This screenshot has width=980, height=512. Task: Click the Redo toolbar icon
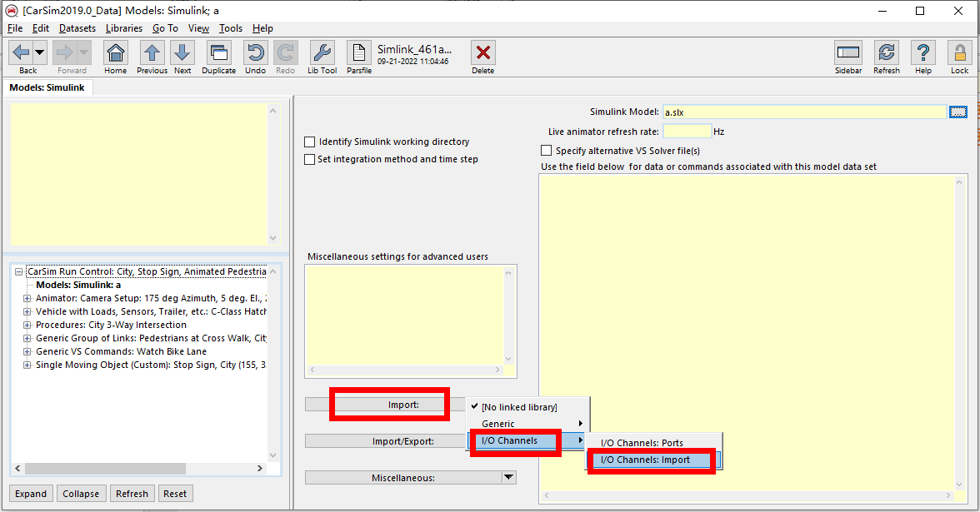pyautogui.click(x=286, y=52)
